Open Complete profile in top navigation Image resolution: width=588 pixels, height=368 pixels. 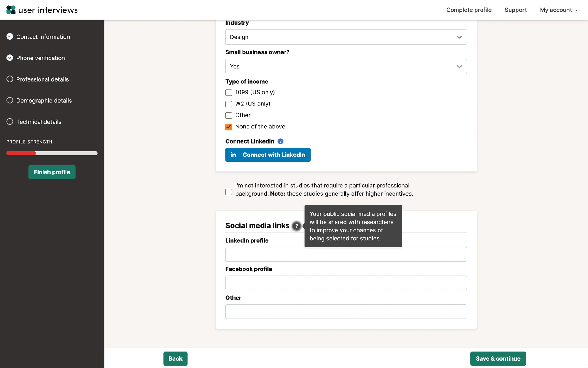(469, 10)
